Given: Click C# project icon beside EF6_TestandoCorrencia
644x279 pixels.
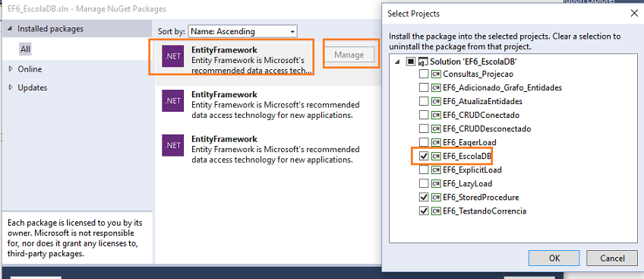Looking at the screenshot, I should tap(436, 211).
